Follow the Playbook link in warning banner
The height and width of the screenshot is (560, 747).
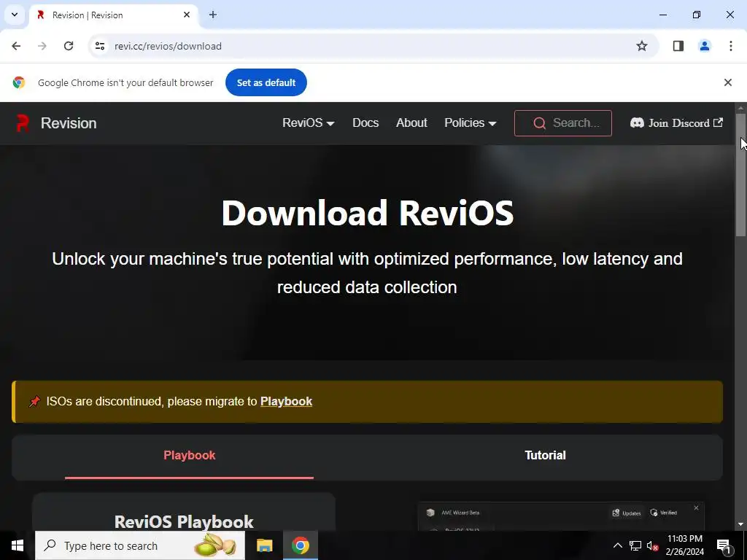(x=286, y=402)
